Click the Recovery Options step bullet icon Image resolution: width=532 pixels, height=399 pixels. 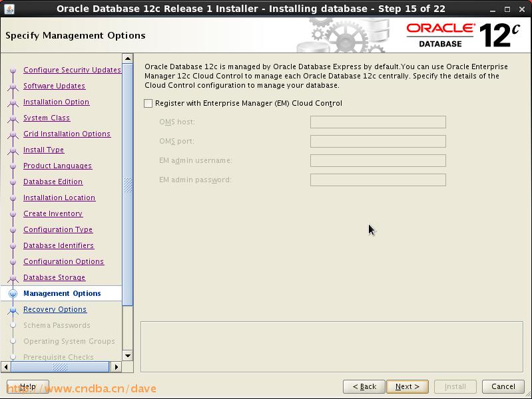[x=13, y=309]
